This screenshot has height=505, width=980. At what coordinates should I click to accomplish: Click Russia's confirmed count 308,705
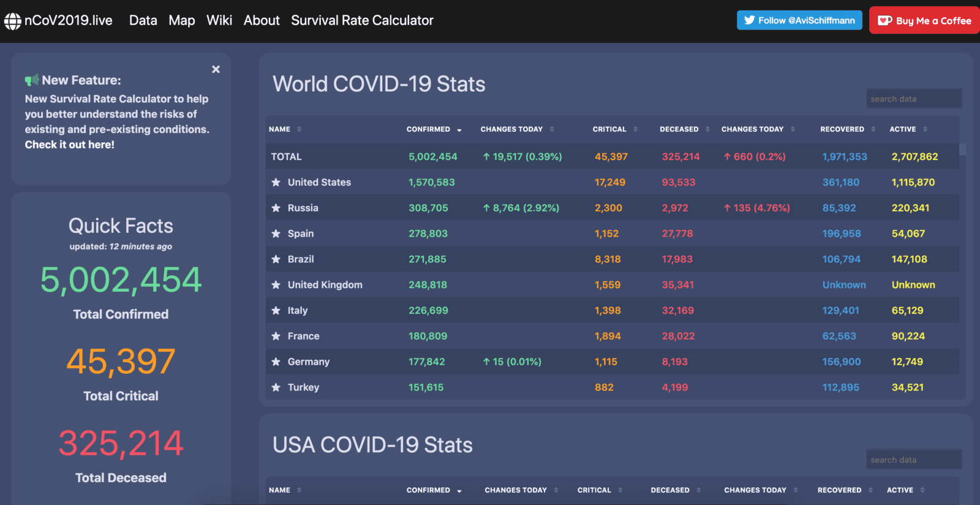pyautogui.click(x=428, y=208)
